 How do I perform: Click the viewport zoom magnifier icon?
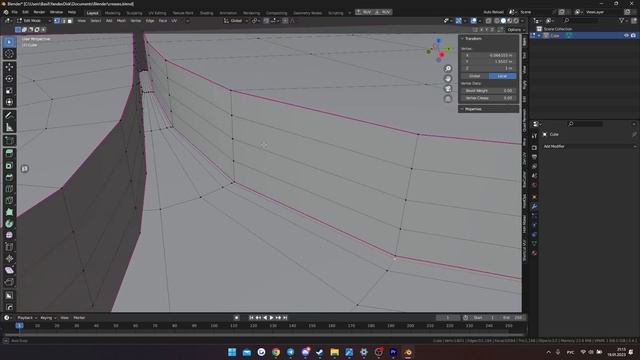click(x=448, y=69)
